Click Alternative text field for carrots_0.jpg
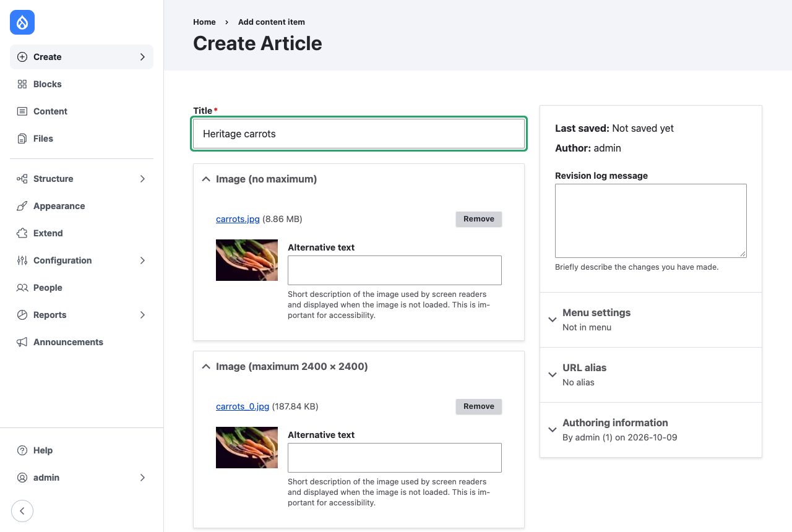Screen dimensions: 792x532 (395, 458)
